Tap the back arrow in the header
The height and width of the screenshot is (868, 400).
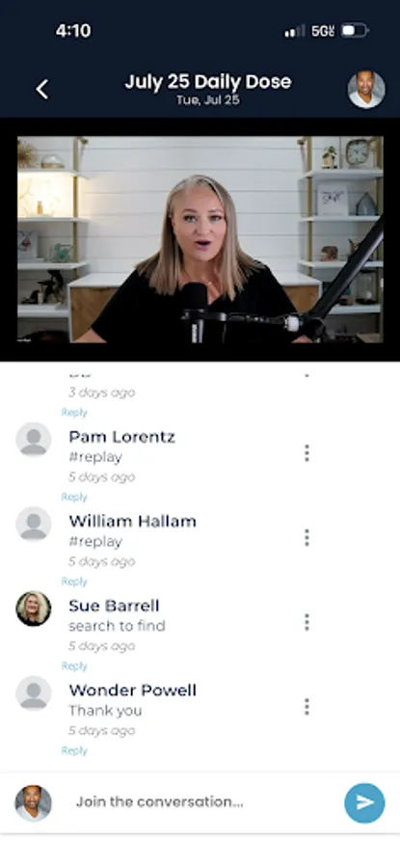click(42, 89)
